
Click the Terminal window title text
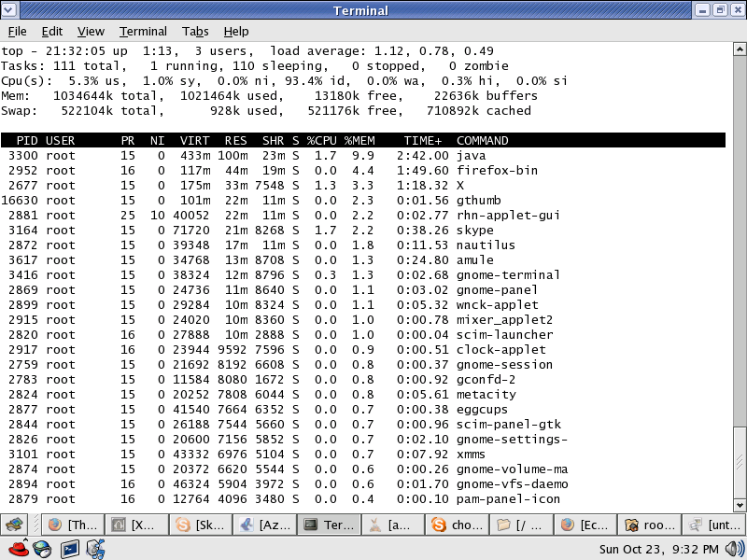pyautogui.click(x=360, y=10)
